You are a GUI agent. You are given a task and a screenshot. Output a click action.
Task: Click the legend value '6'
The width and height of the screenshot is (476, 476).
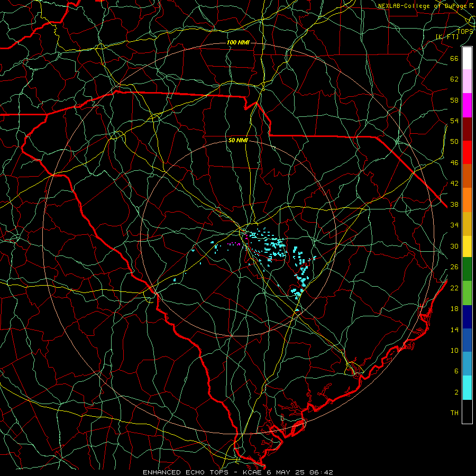(456, 371)
